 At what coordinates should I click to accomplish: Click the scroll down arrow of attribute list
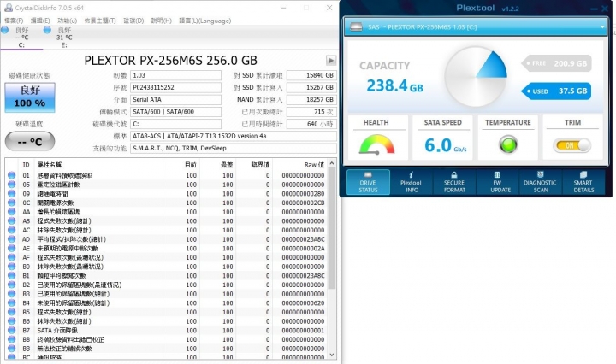point(332,355)
